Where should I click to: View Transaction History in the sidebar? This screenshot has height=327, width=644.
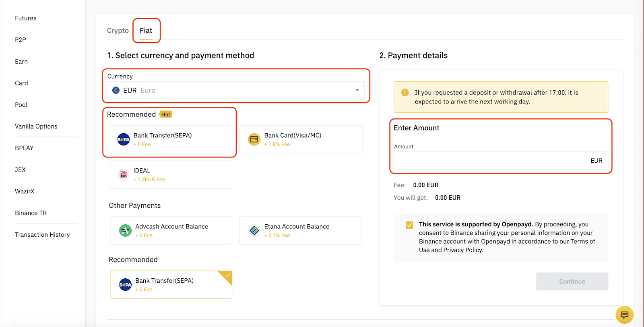42,235
